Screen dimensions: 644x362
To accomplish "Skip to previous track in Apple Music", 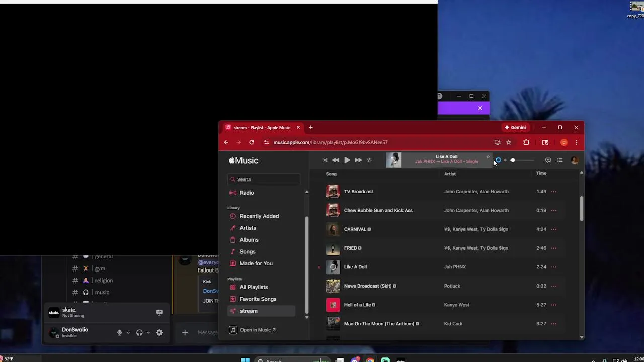I will (x=336, y=160).
